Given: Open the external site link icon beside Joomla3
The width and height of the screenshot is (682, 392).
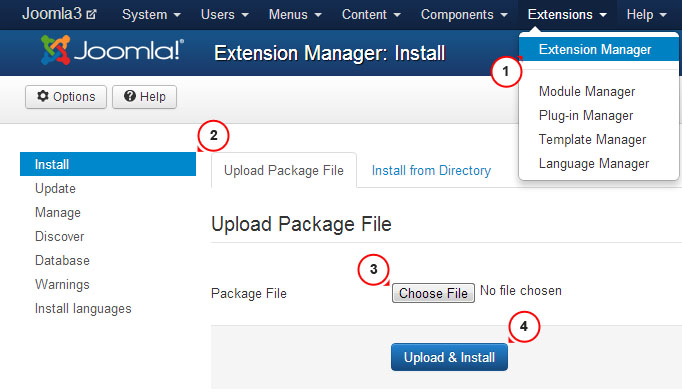Looking at the screenshot, I should (x=91, y=15).
